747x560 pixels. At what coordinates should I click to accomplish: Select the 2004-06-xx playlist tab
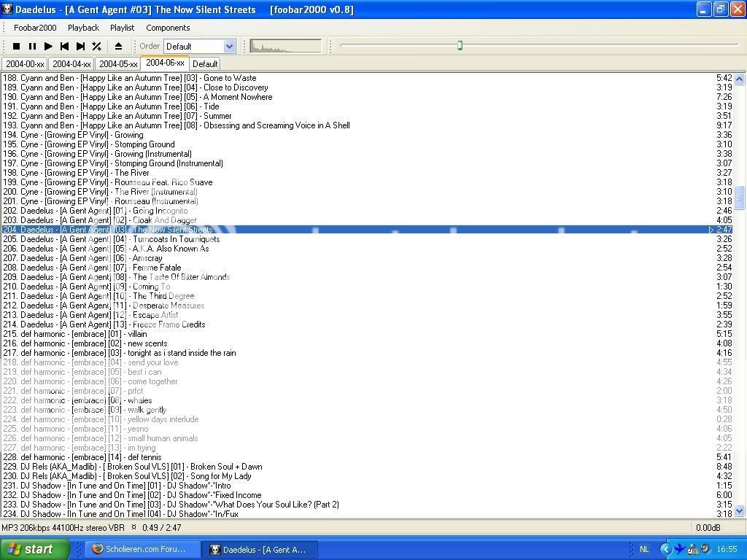click(x=165, y=63)
